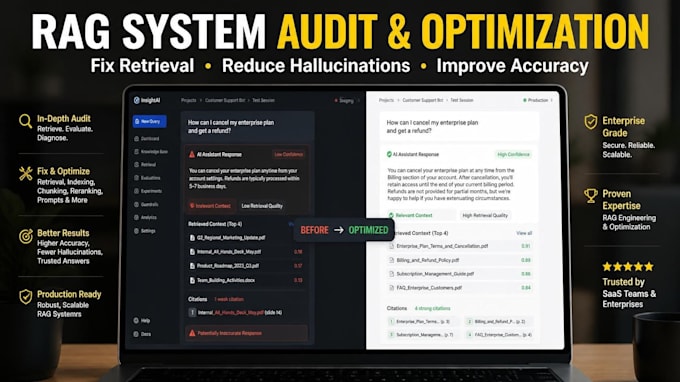680x382 pixels.
Task: Click View all retrieved context link
Action: [524, 233]
